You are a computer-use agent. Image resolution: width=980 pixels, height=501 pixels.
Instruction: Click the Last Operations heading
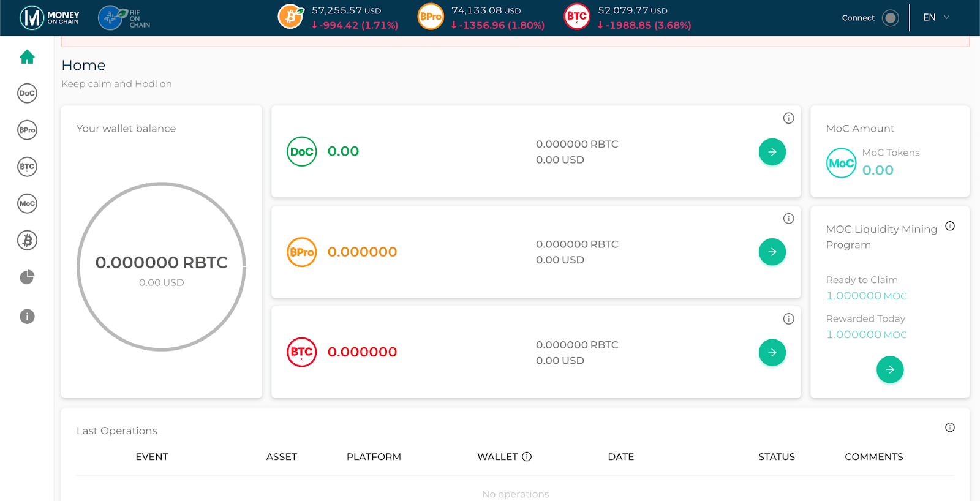(117, 431)
